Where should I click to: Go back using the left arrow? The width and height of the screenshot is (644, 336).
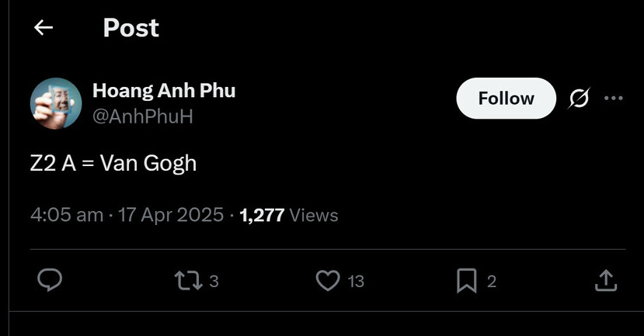[44, 28]
